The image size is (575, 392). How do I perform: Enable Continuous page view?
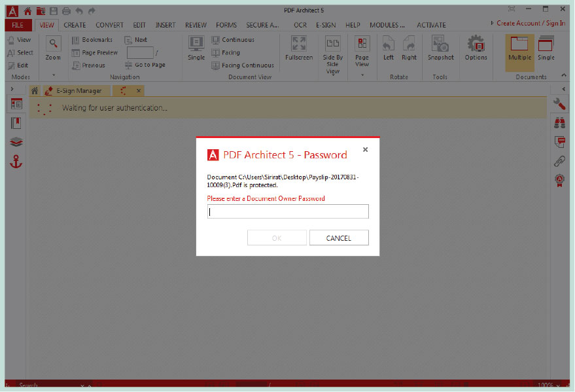tap(233, 40)
